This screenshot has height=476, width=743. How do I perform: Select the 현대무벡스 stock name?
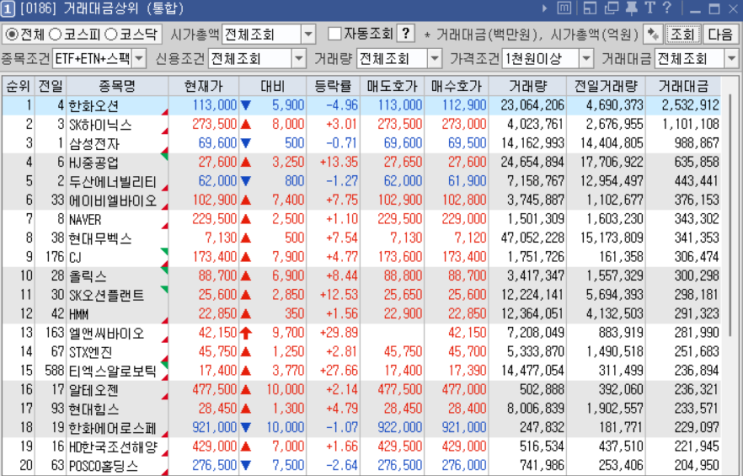[x=100, y=238]
